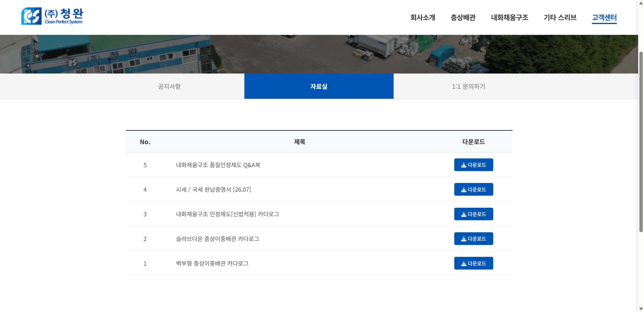Select the 자료실 tab
644x312 pixels.
[x=319, y=86]
